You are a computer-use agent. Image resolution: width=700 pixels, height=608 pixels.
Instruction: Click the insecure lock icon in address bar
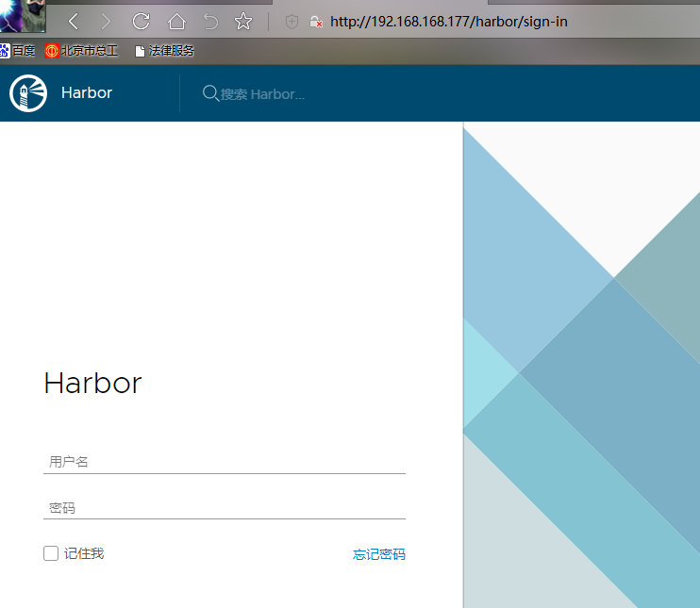click(316, 22)
